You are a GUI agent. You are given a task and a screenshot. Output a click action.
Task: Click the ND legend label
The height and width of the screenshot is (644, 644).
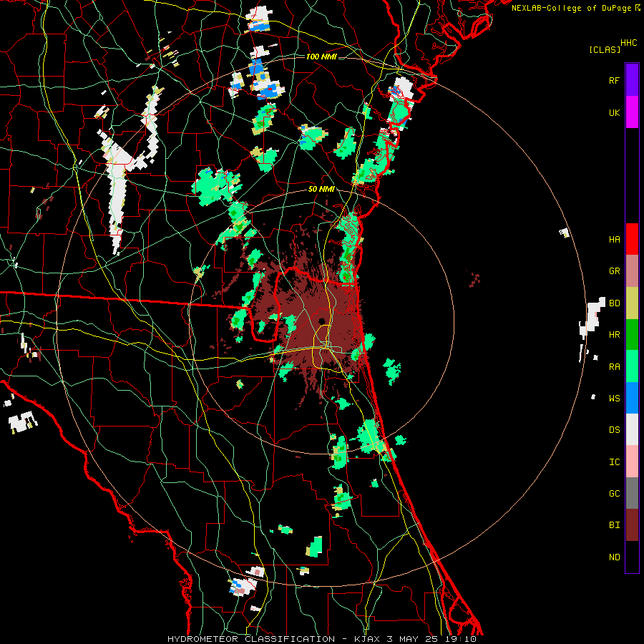click(x=614, y=557)
